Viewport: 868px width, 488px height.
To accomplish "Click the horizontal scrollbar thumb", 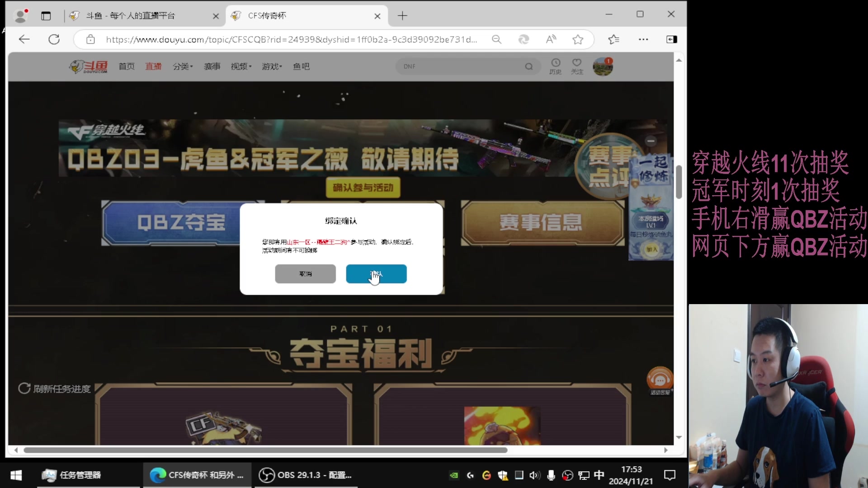I will coord(265,450).
